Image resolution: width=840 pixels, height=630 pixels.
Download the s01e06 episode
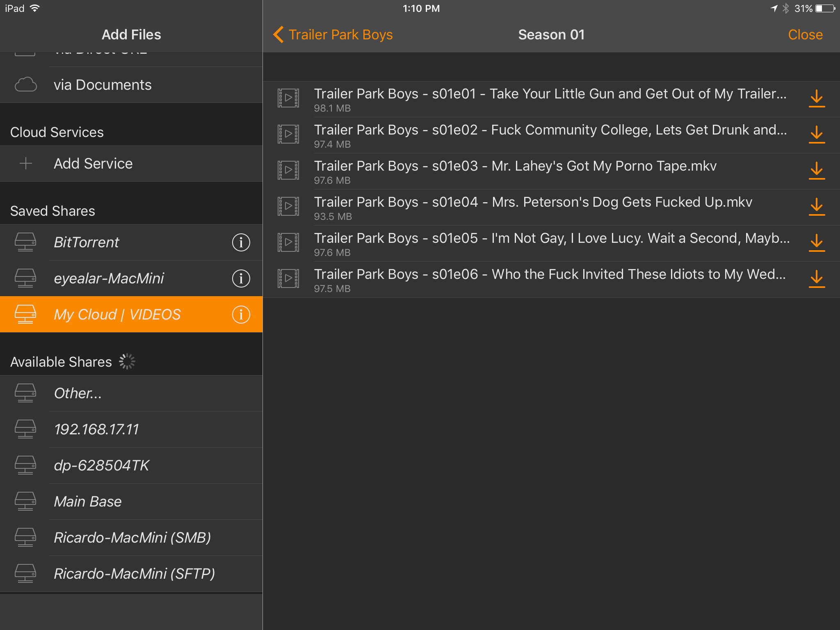click(816, 279)
